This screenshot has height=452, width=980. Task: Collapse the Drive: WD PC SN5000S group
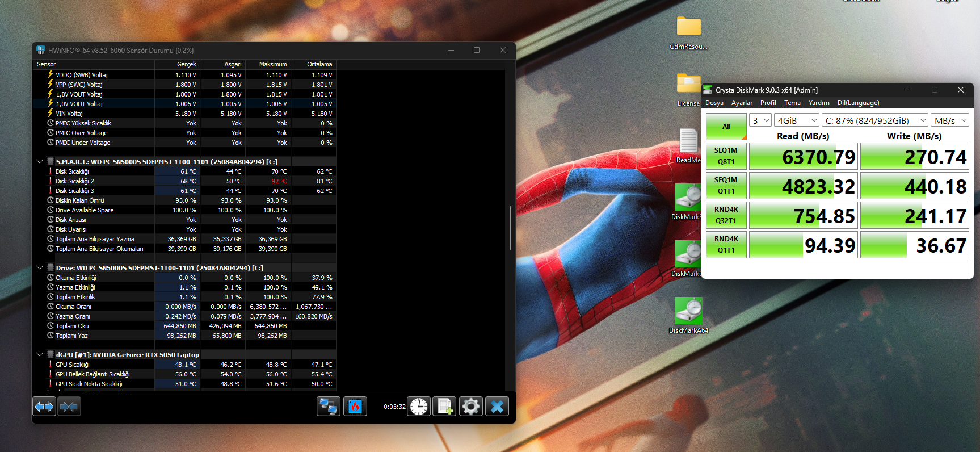pos(40,268)
